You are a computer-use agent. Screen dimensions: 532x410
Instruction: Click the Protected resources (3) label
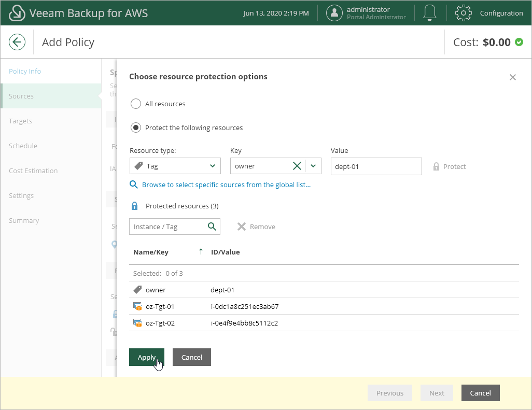pos(182,206)
